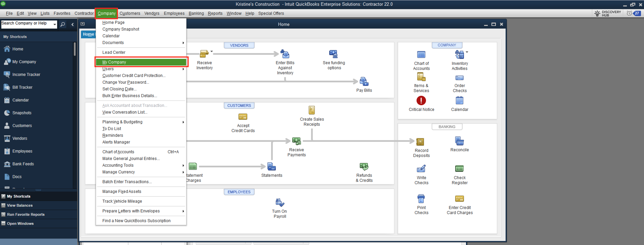644x245 pixels.
Task: Open the reminders badge showing 27
Action: coord(637,13)
